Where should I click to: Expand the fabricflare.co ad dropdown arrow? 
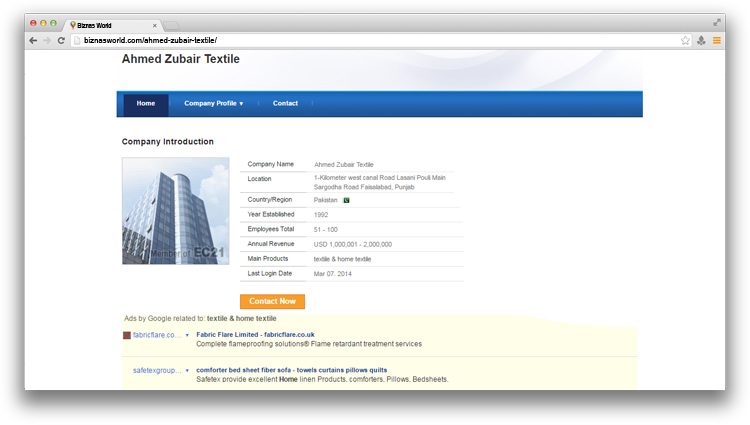point(187,335)
